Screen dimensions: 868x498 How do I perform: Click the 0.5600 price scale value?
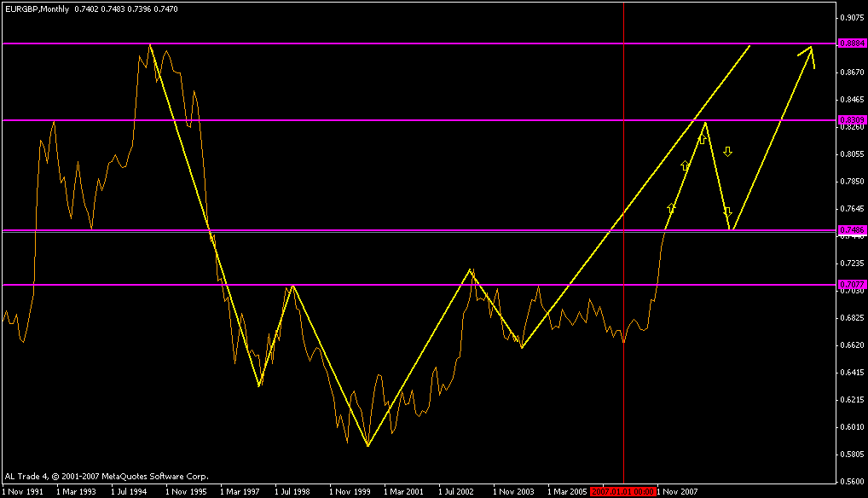click(x=852, y=482)
